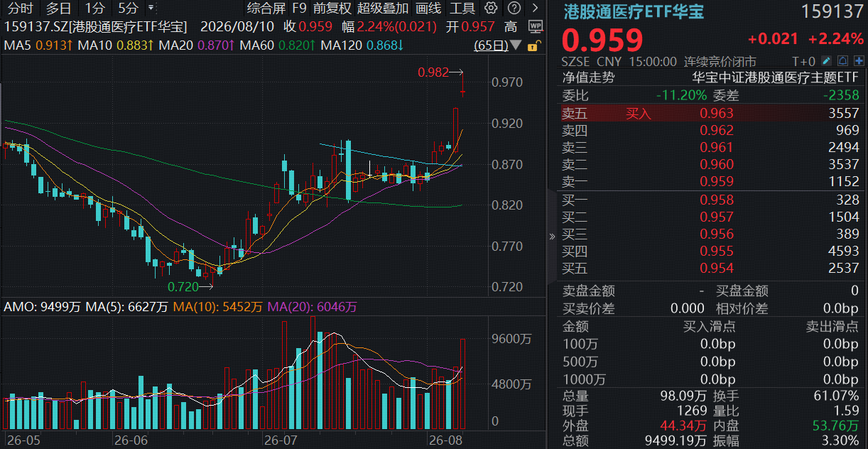868x449 pixels.
Task: Click the 振幅 value 3.30%
Action: [842, 441]
